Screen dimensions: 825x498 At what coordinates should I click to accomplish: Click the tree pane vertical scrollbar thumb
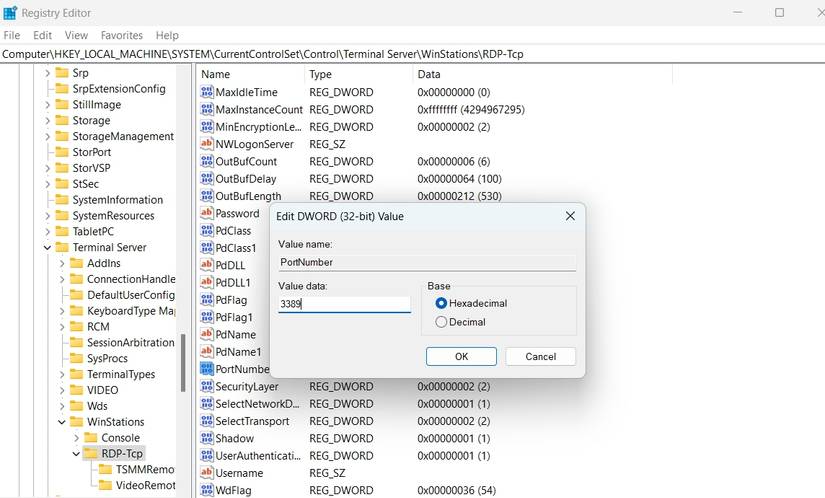[x=183, y=363]
